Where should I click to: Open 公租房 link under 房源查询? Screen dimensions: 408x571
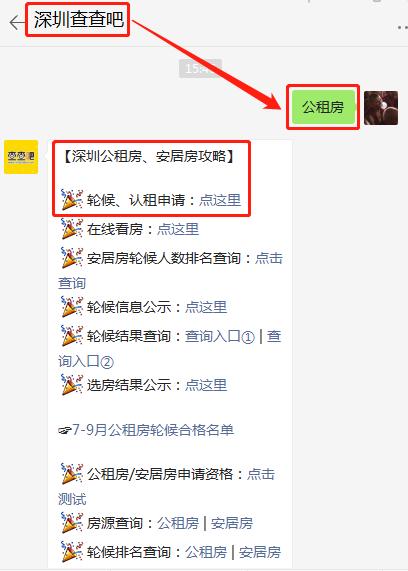[x=178, y=523]
